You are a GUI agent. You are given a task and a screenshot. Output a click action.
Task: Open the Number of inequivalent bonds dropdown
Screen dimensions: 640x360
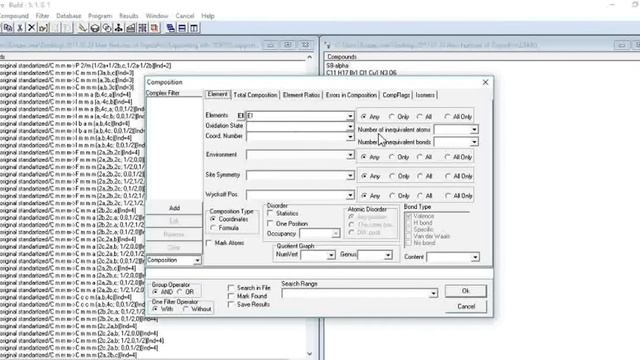[x=474, y=142]
